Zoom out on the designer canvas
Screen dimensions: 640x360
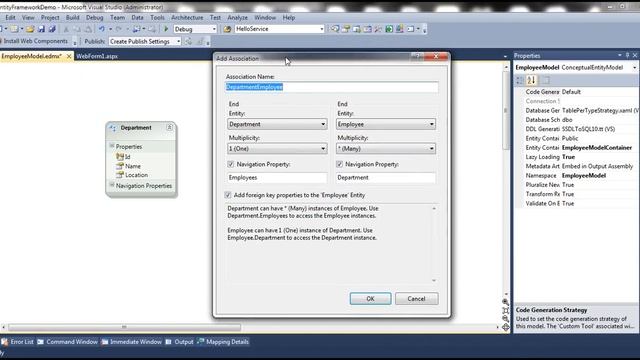click(x=505, y=318)
